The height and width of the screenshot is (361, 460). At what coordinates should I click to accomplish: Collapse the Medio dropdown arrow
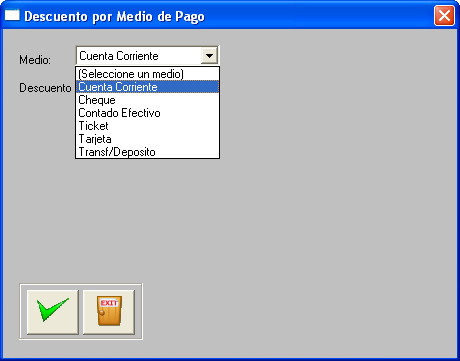(209, 56)
